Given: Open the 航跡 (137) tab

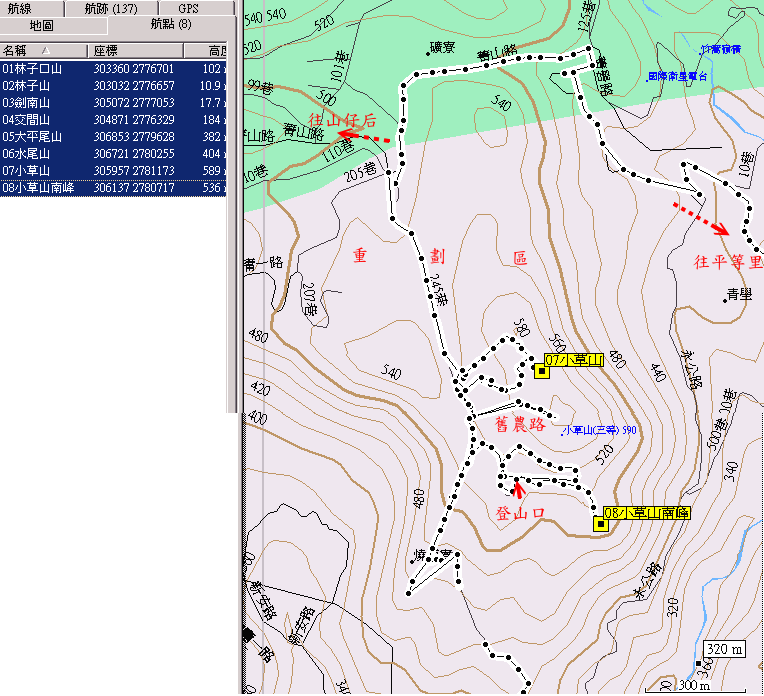Looking at the screenshot, I should [111, 9].
